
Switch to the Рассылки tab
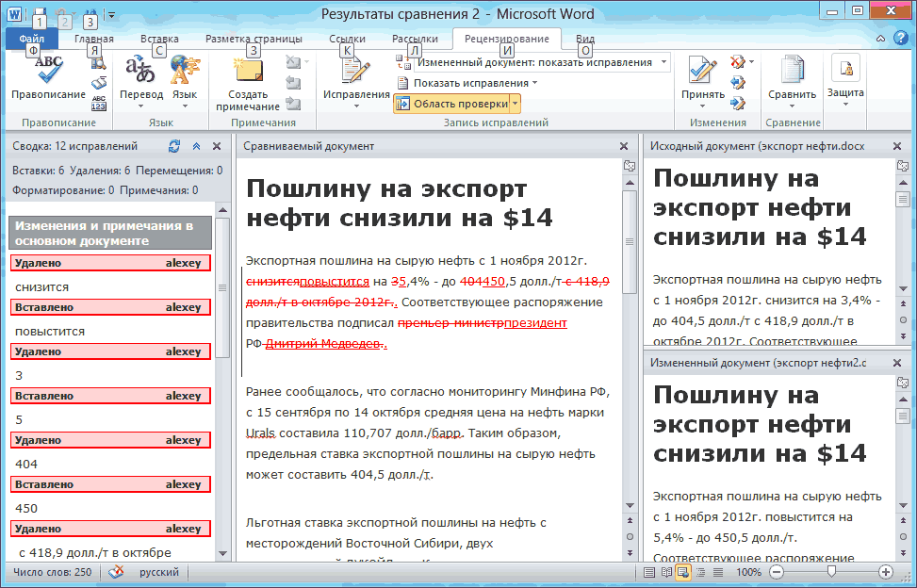click(x=415, y=39)
